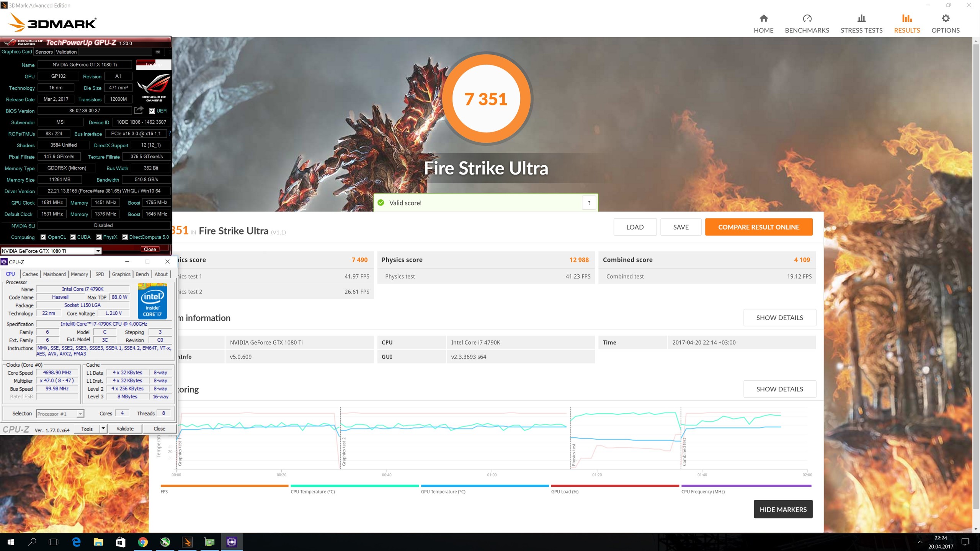Image resolution: width=980 pixels, height=551 pixels.
Task: Show details for monitoring section
Action: [779, 389]
